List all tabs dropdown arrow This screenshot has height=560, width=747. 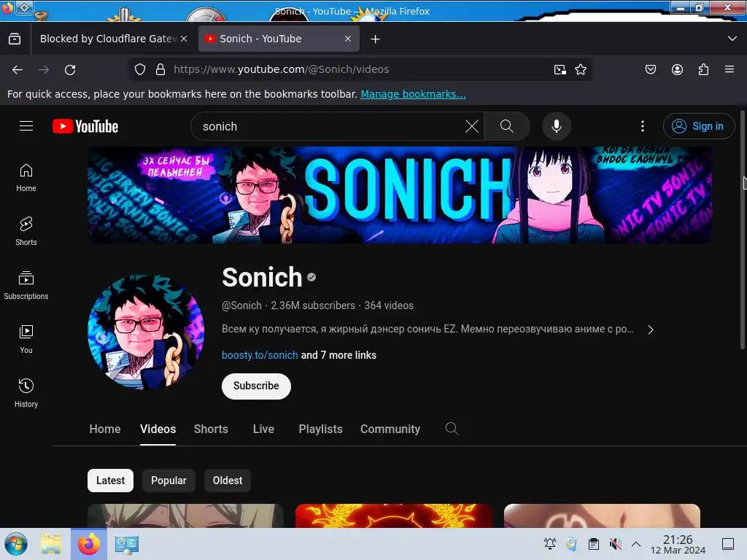click(732, 39)
